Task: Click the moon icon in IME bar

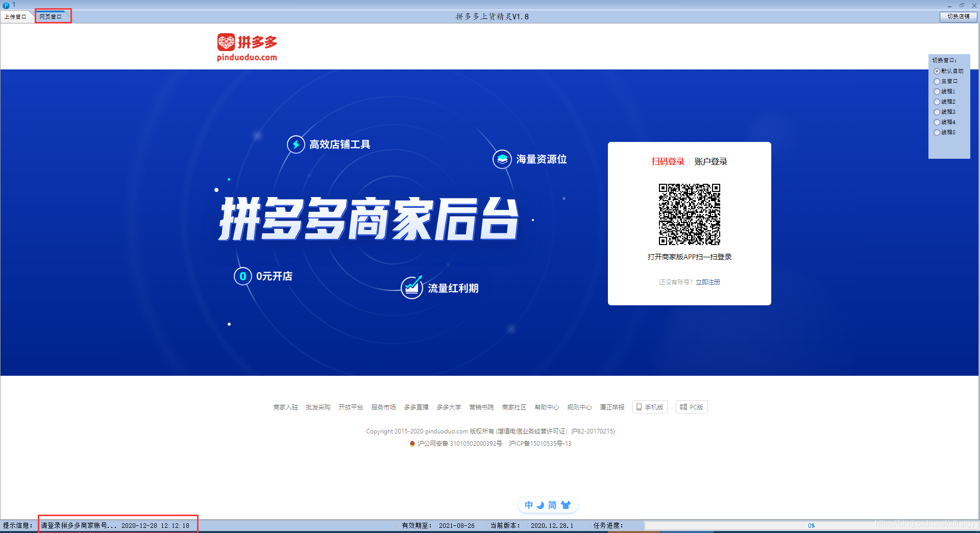Action: coord(541,505)
